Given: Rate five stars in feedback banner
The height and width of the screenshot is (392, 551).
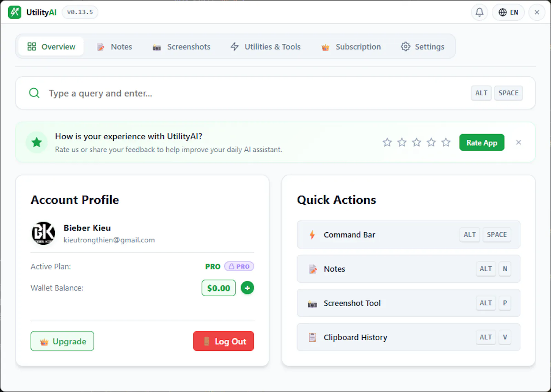Looking at the screenshot, I should [x=446, y=142].
